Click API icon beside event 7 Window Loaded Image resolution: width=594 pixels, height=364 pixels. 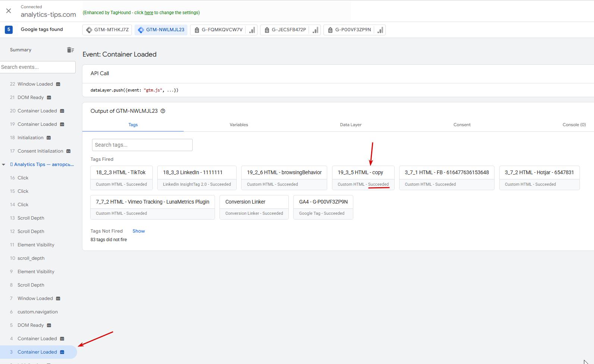58,298
